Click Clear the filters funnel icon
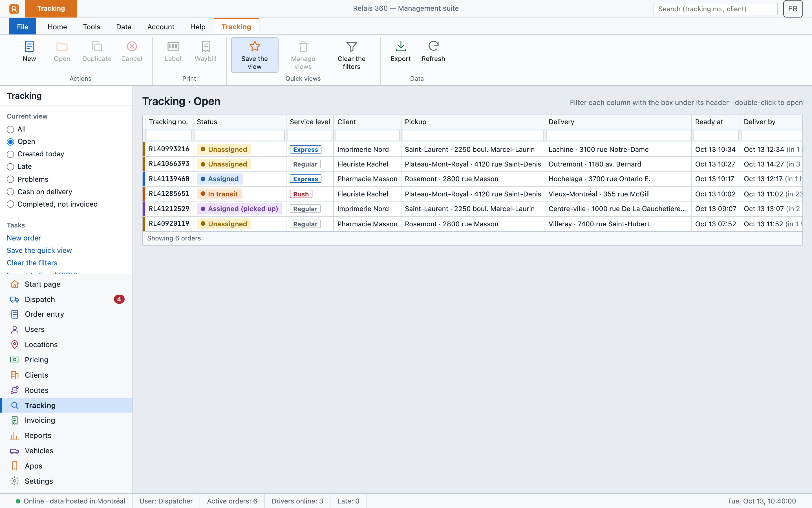 tap(351, 46)
